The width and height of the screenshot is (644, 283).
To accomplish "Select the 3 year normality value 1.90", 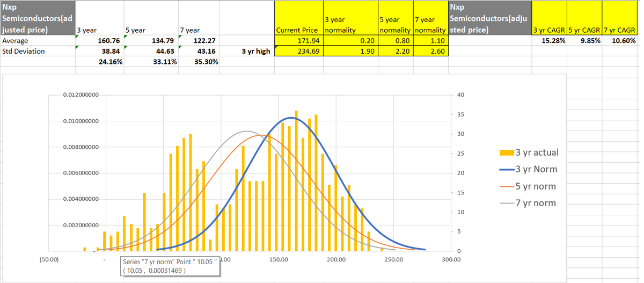I will tap(350, 51).
